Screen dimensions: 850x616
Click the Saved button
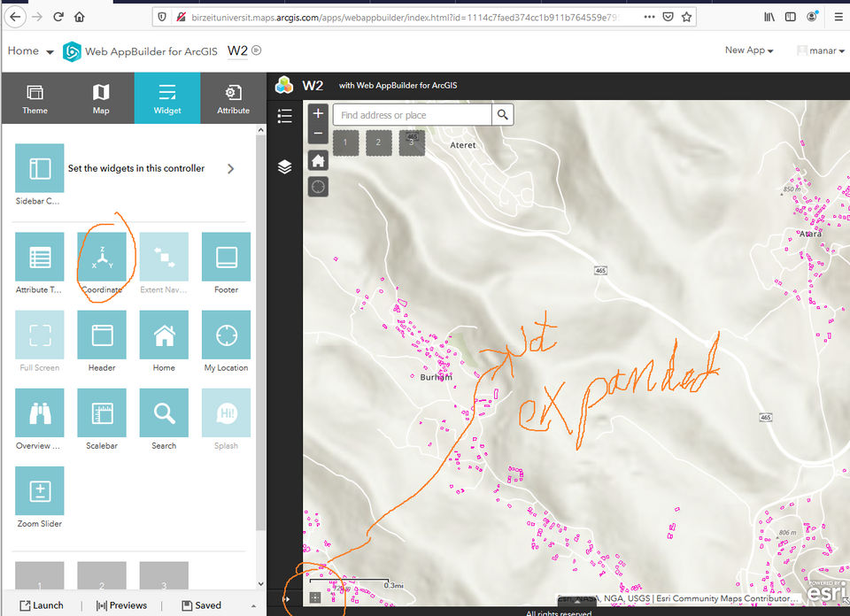point(202,605)
